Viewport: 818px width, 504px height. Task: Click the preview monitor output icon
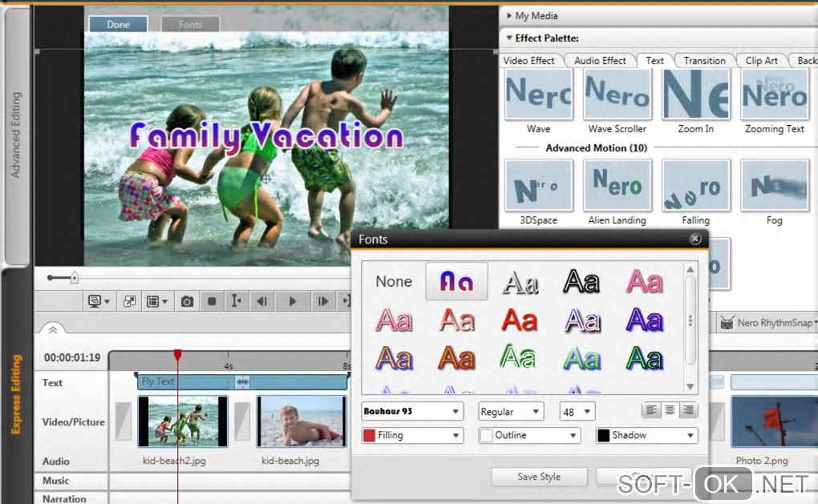click(x=95, y=301)
